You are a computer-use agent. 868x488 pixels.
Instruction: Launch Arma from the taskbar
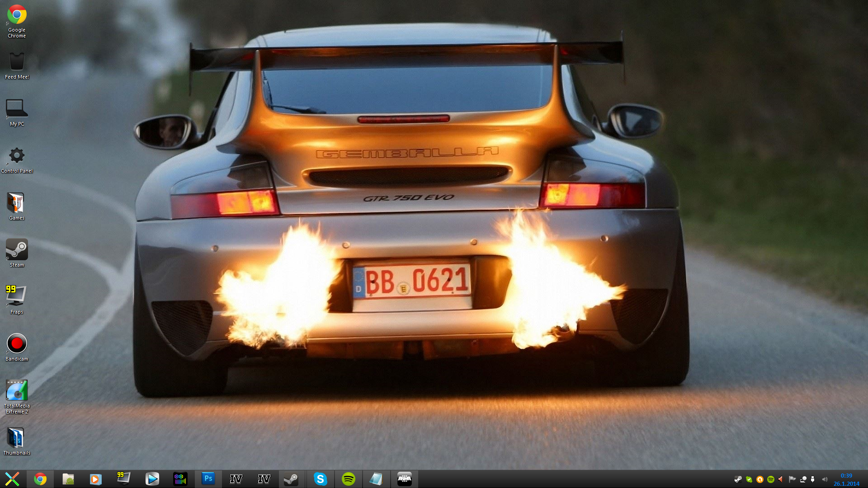404,479
